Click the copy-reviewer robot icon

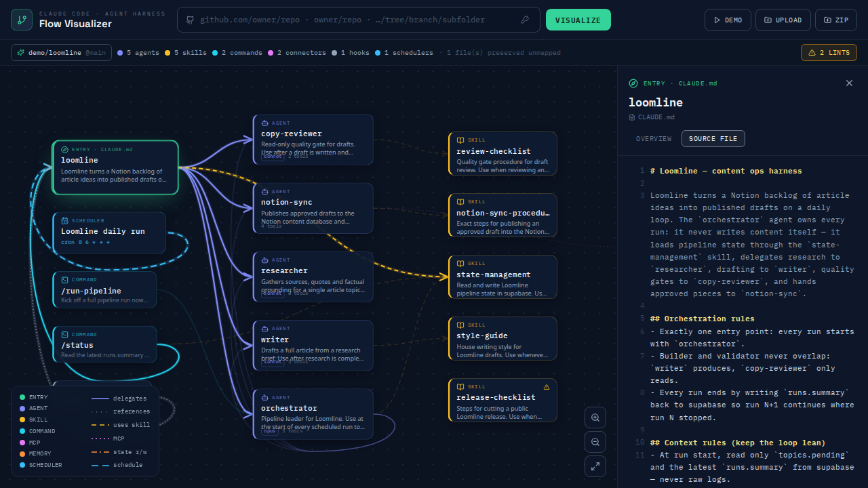pyautogui.click(x=265, y=123)
